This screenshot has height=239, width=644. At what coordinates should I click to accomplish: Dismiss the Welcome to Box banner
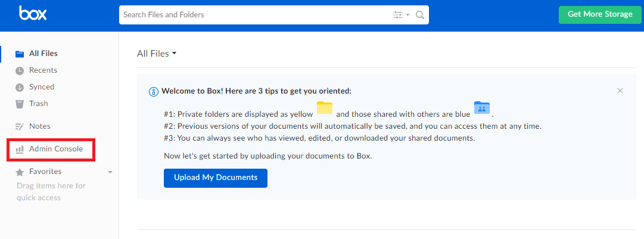[620, 91]
